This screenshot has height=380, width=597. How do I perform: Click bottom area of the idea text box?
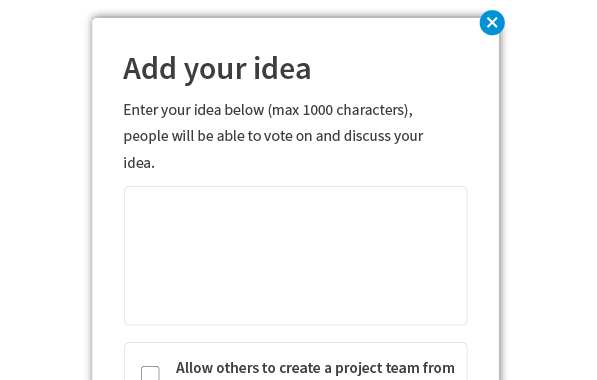coord(295,314)
